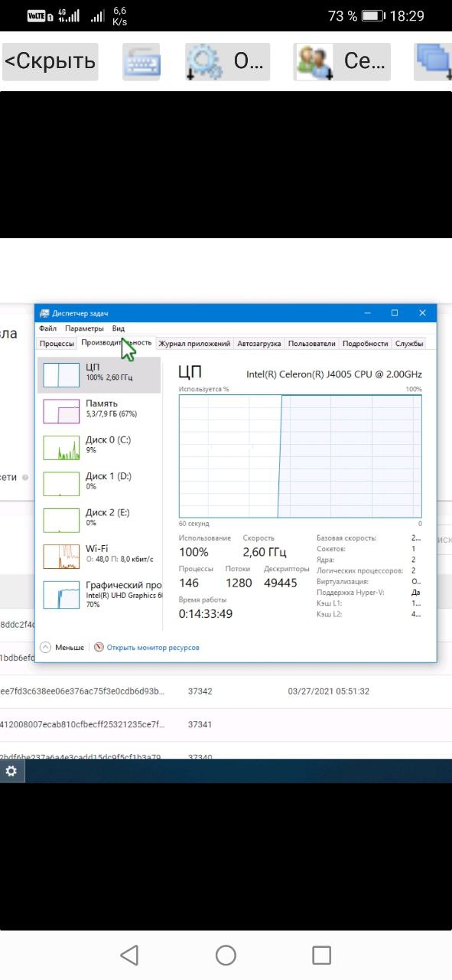Select Диск 0 (C:) in sidebar
This screenshot has height=980, width=452.
pos(99,447)
